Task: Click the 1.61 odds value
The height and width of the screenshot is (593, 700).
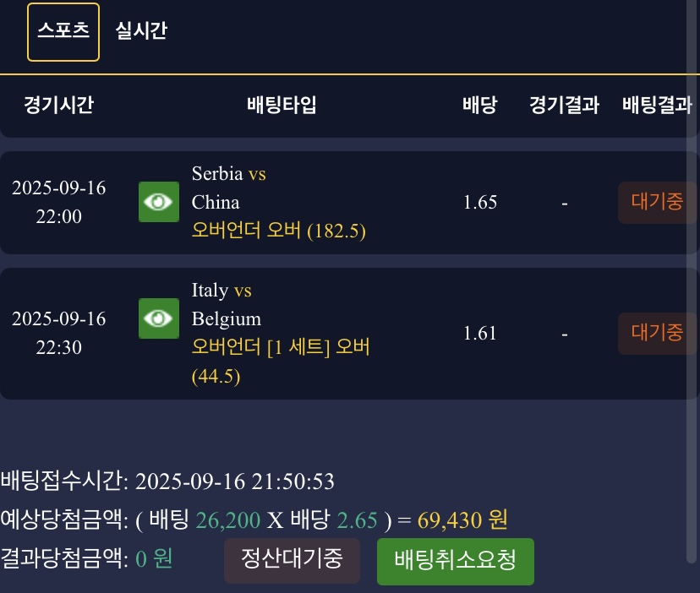Action: 479,333
